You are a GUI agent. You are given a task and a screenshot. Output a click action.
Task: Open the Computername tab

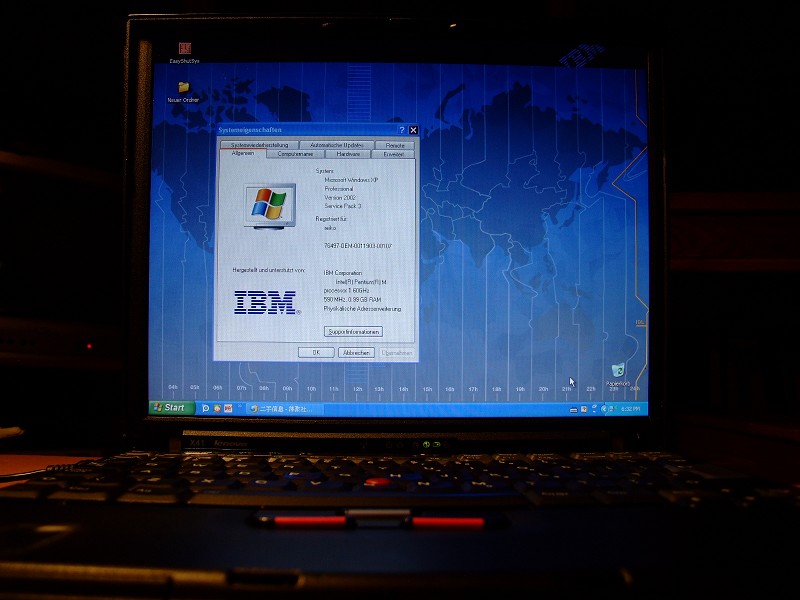[295, 154]
